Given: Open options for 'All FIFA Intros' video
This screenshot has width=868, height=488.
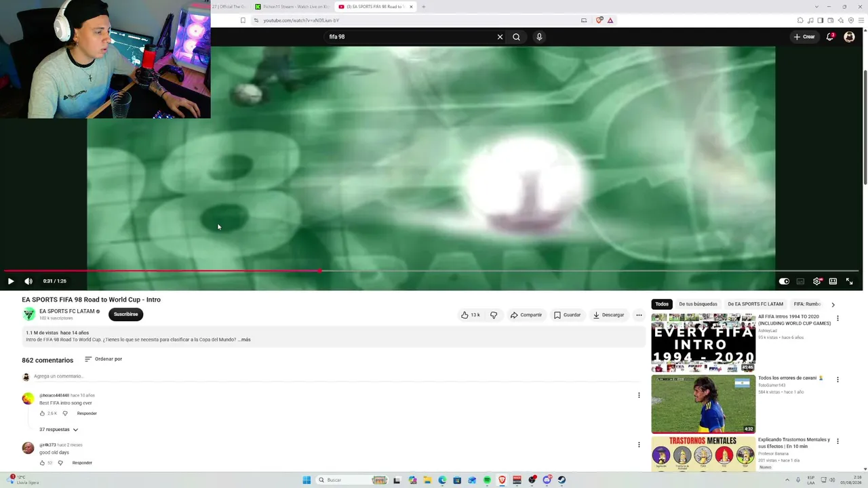Looking at the screenshot, I should 837,319.
